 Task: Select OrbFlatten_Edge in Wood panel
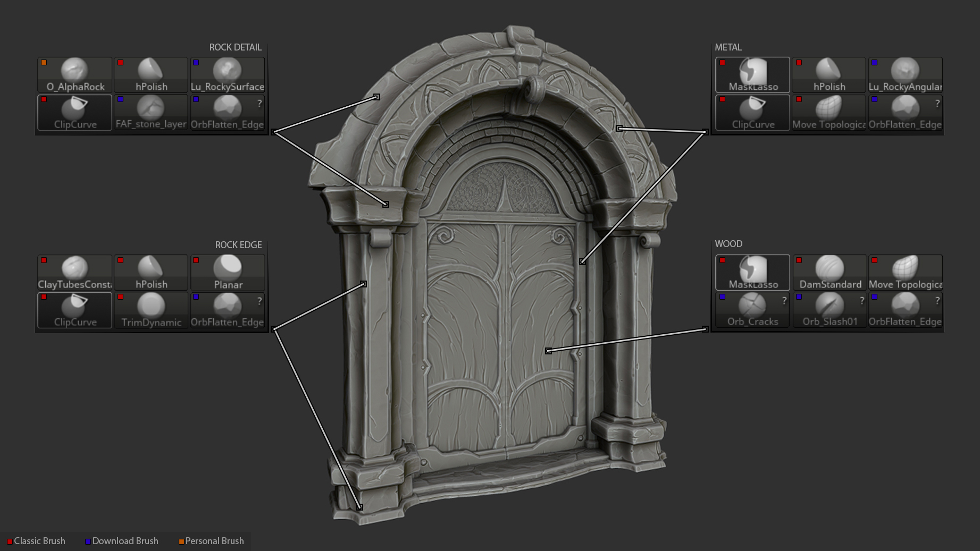click(x=906, y=310)
